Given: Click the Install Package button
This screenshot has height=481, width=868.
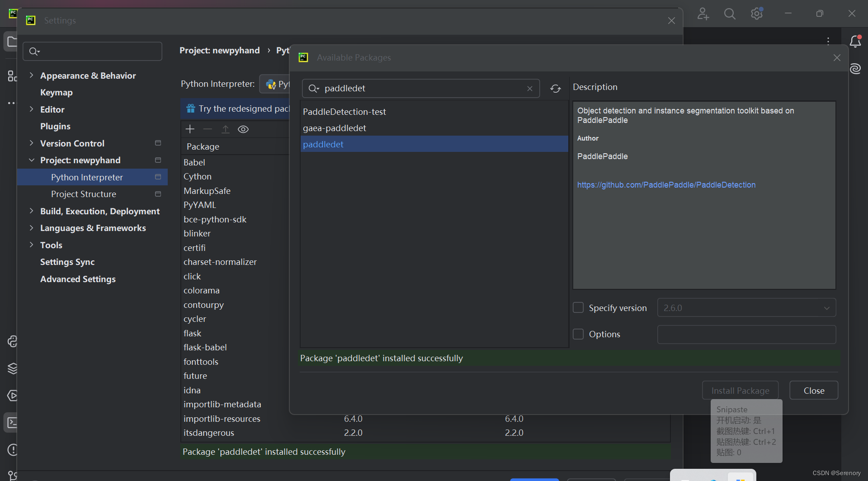Looking at the screenshot, I should [740, 390].
